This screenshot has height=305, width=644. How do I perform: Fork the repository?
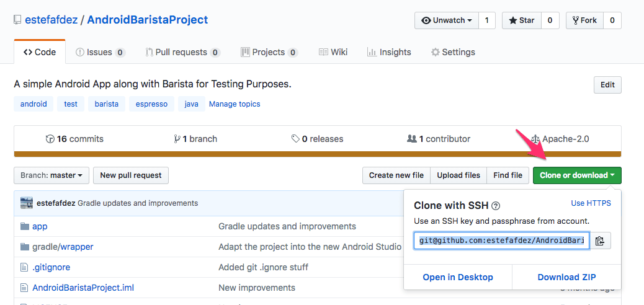[584, 20]
